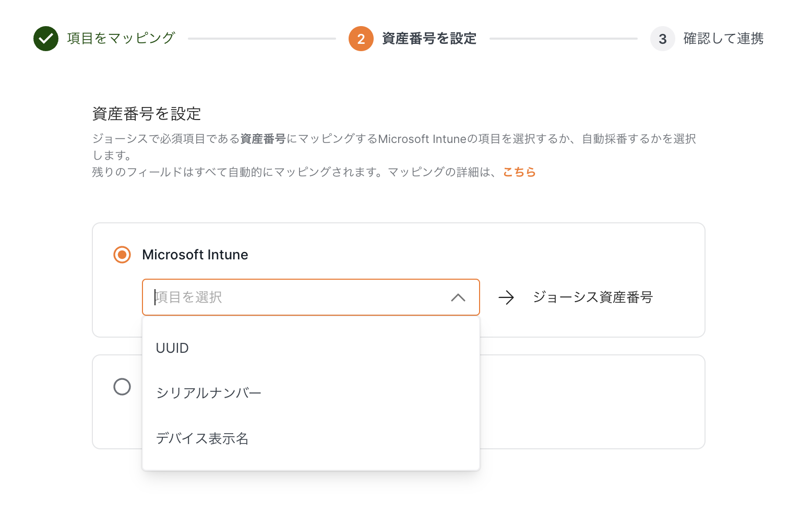Go to the 確認して連携 step label
The image size is (812, 525).
pyautogui.click(x=723, y=39)
